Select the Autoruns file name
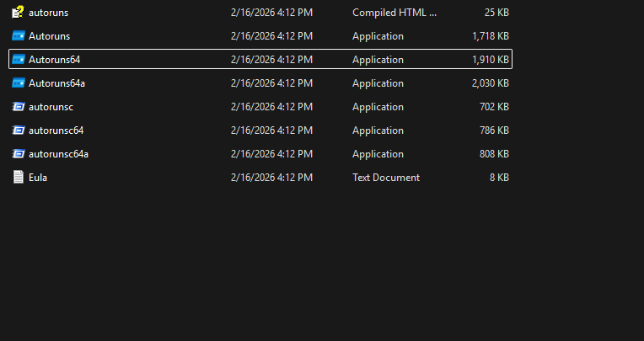 [x=49, y=36]
